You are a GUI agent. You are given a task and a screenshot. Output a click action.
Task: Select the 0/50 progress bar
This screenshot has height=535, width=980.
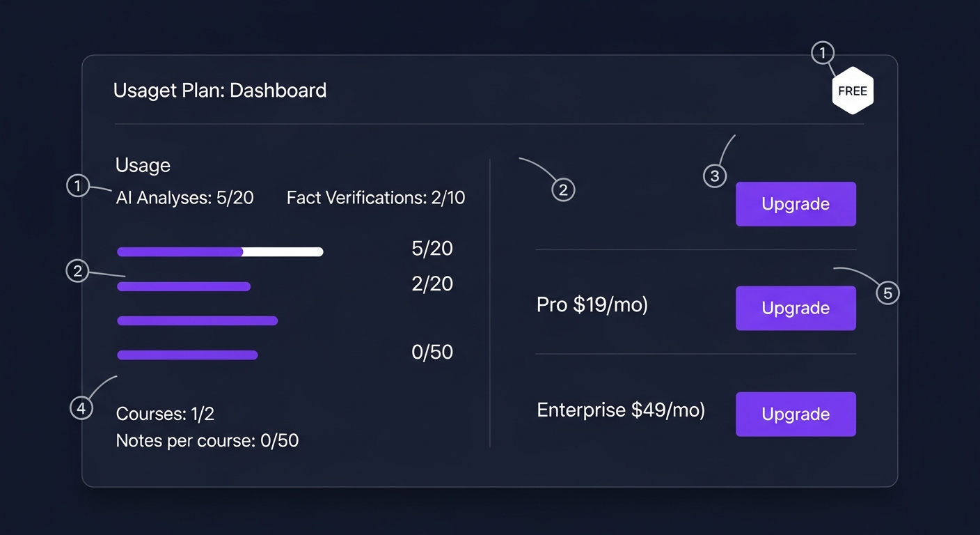[x=187, y=355]
